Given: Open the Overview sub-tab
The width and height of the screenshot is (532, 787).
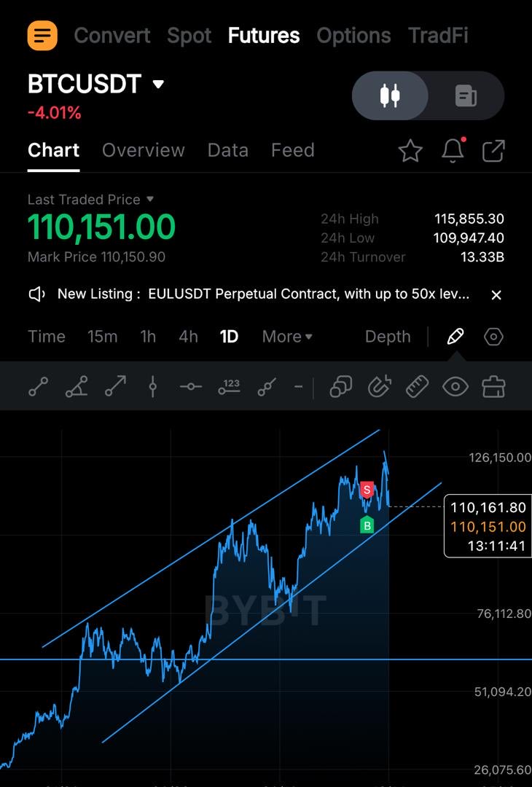Looking at the screenshot, I should [144, 150].
